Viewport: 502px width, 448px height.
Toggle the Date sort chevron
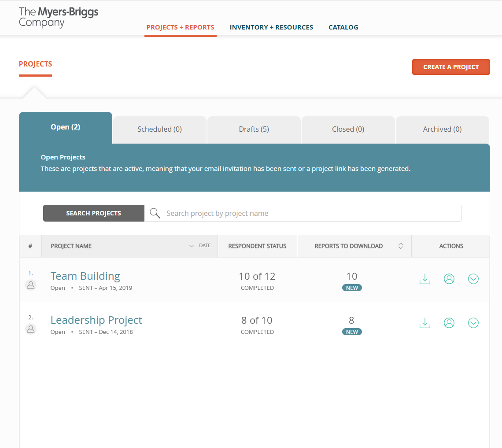tap(192, 246)
